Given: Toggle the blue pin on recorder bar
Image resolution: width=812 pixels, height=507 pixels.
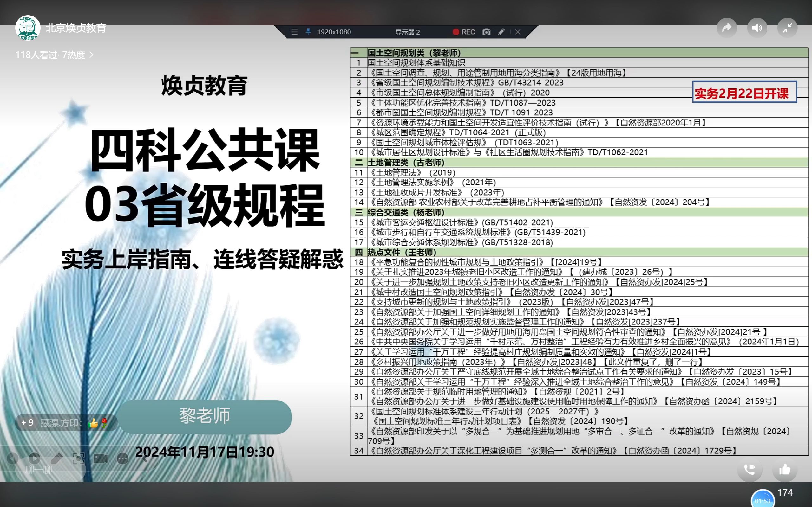Looking at the screenshot, I should [x=308, y=32].
